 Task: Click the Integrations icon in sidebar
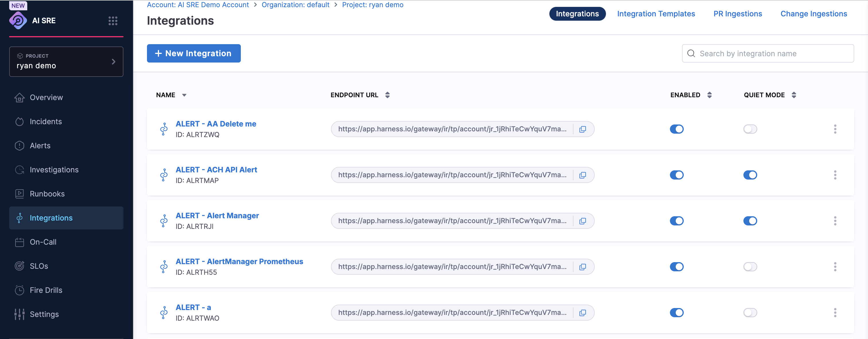pos(20,218)
